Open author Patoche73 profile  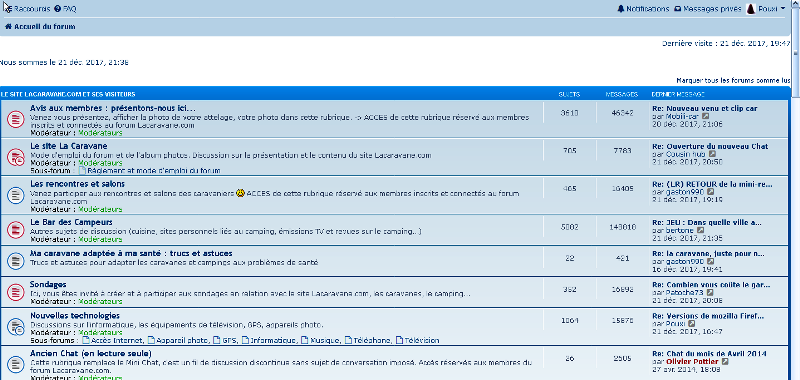[x=685, y=292]
